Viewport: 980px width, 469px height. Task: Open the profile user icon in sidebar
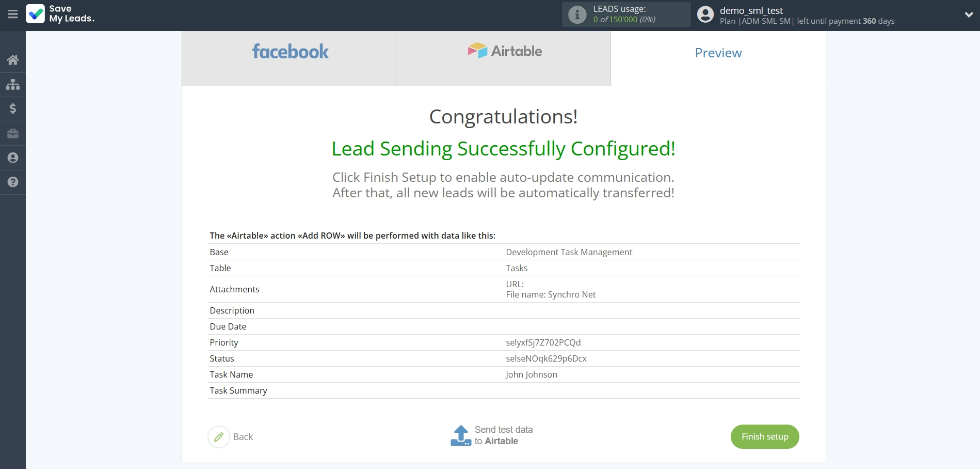click(13, 158)
